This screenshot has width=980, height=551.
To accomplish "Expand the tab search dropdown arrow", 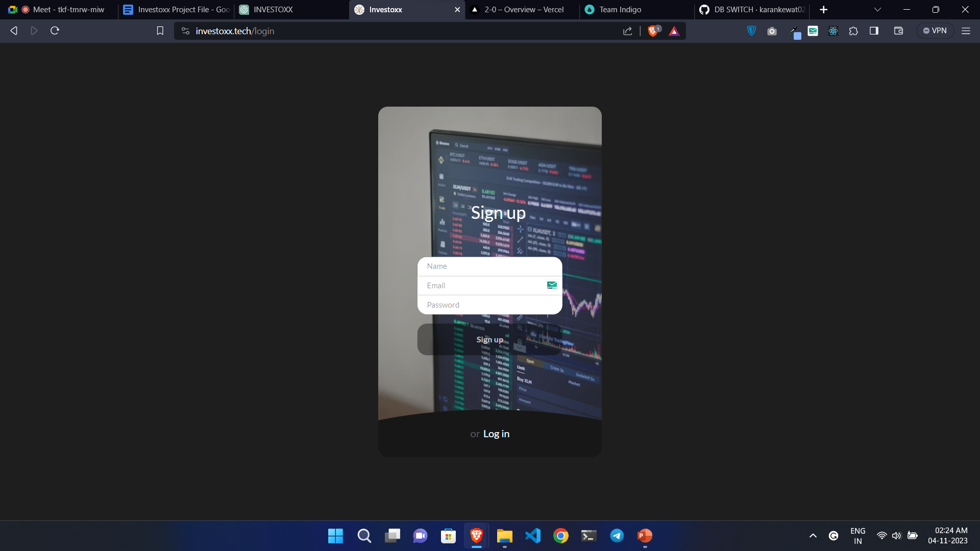I will pyautogui.click(x=877, y=10).
